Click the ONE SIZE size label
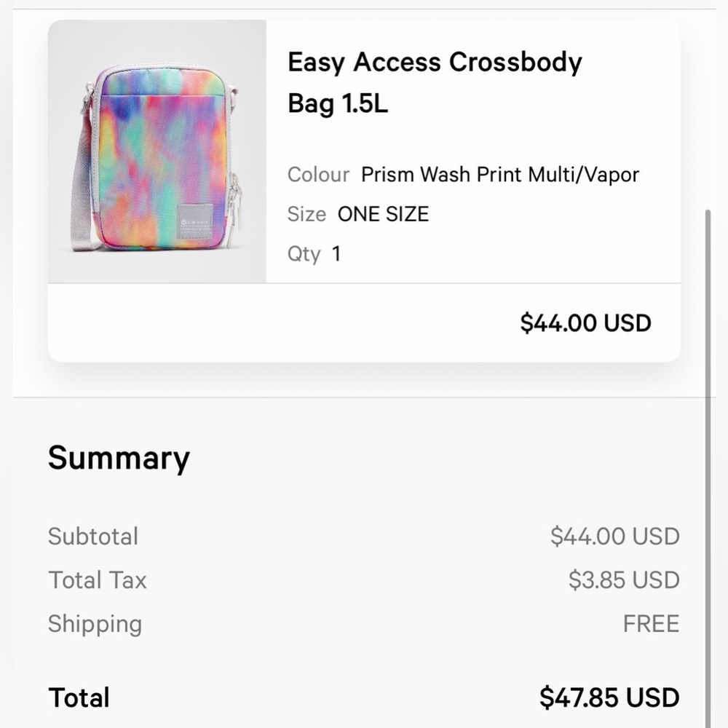The image size is (728, 728). coord(384,214)
